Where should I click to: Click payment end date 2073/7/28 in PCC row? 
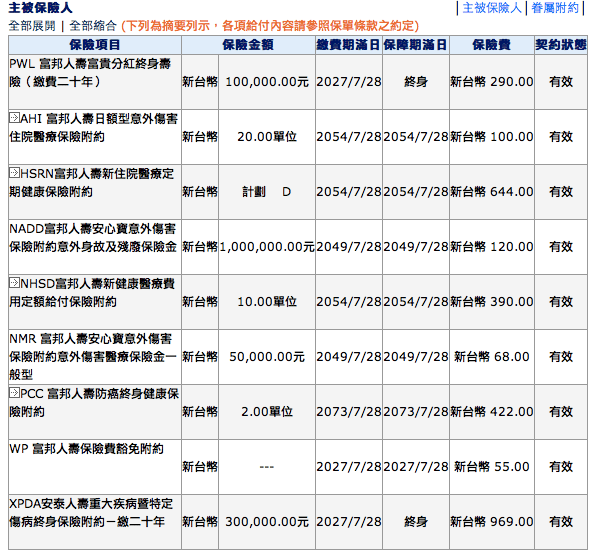click(349, 411)
